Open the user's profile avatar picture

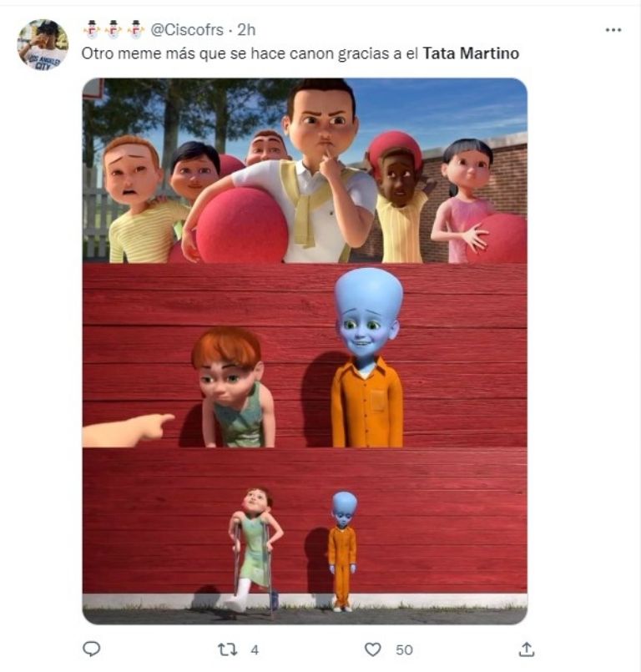43,45
